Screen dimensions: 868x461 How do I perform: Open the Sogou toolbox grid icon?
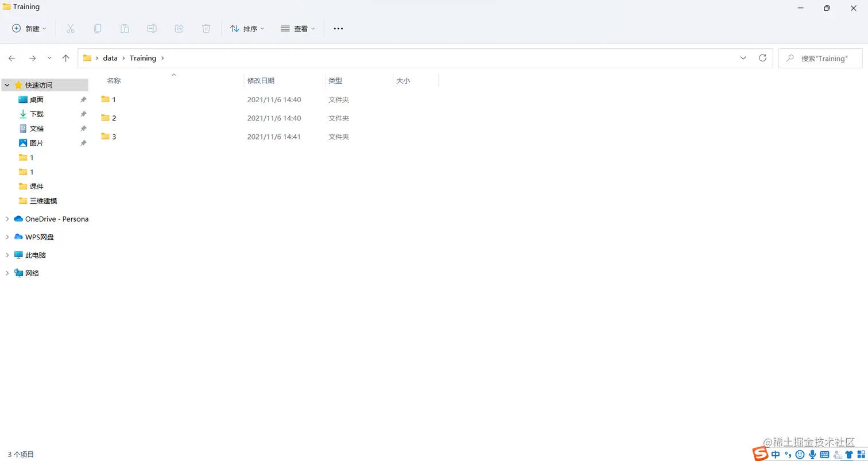point(861,454)
